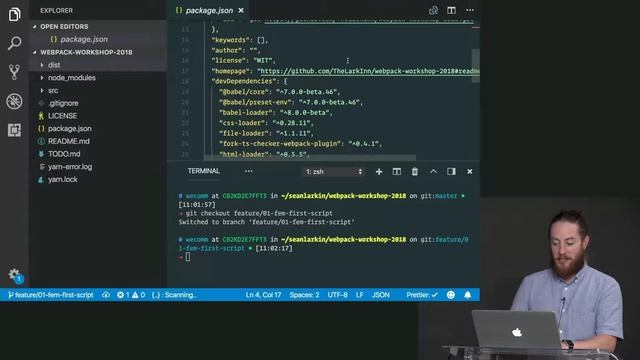Click Ln 4, Col 17 indicator
This screenshot has width=640, height=360.
[x=263, y=295]
